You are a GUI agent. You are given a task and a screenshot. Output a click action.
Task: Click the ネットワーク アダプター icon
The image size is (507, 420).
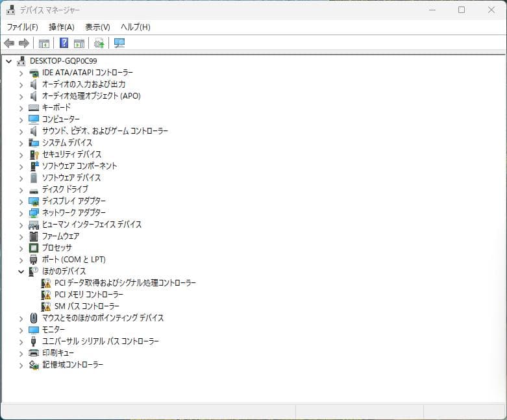34,213
